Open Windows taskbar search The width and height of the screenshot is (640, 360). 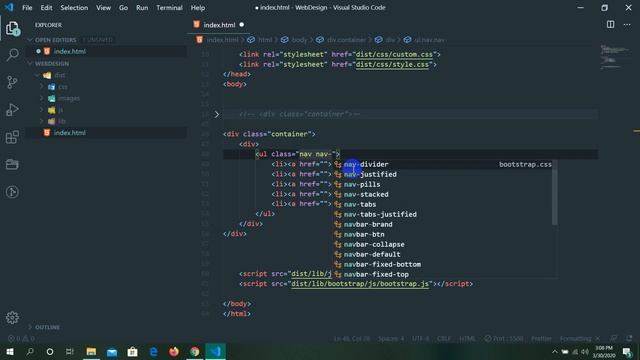pyautogui.click(x=30, y=351)
